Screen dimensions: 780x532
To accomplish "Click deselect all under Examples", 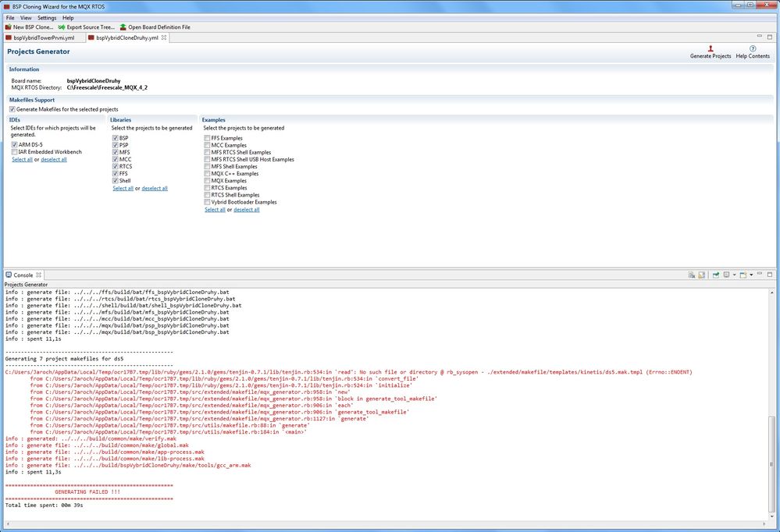I will click(247, 210).
